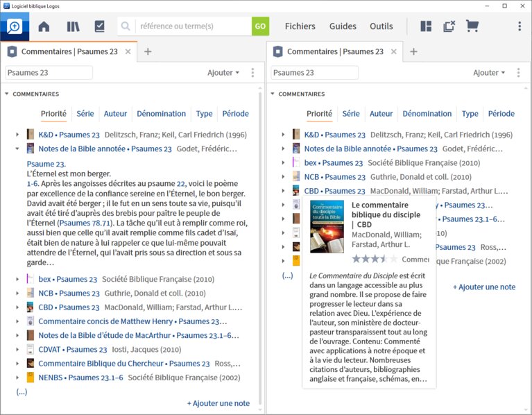532x415 pixels.
Task: Expand bex entry in left pane
Action: tap(17, 279)
